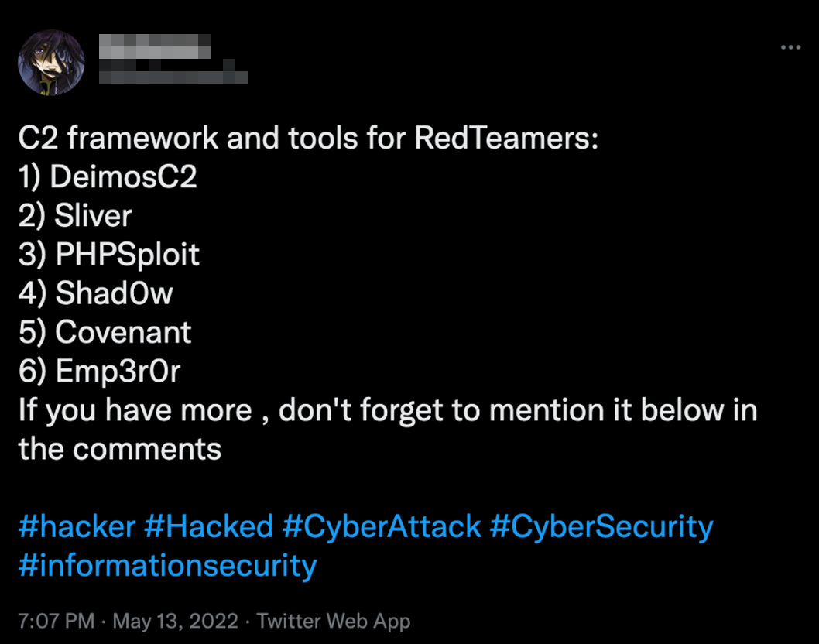The image size is (819, 644).
Task: Click the Emp3r0r list entry text
Action: click(x=118, y=372)
